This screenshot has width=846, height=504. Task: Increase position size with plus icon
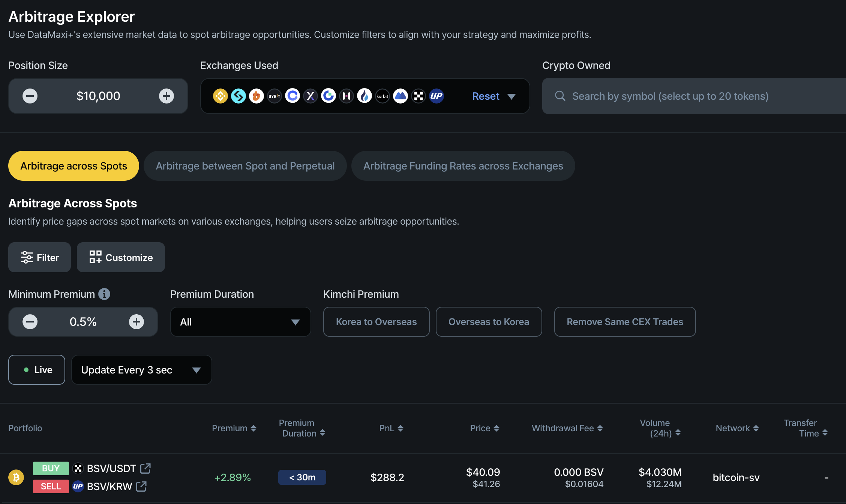click(166, 96)
